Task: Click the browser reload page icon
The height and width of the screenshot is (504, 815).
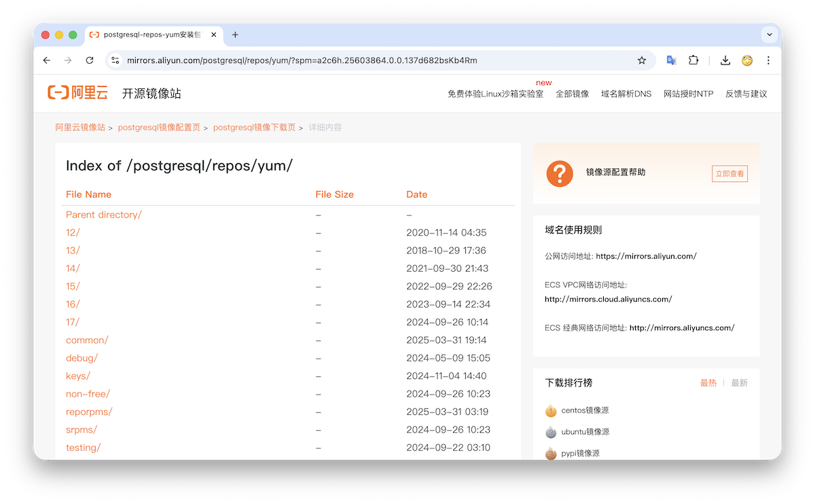Action: click(89, 60)
